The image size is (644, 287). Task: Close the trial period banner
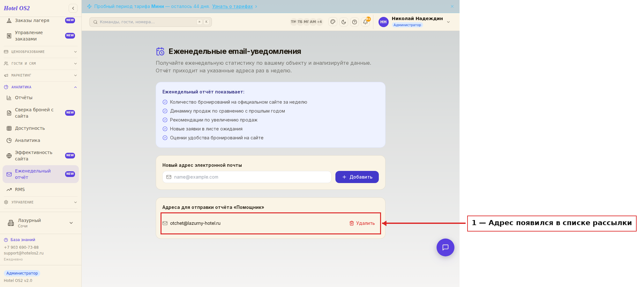pos(452,6)
